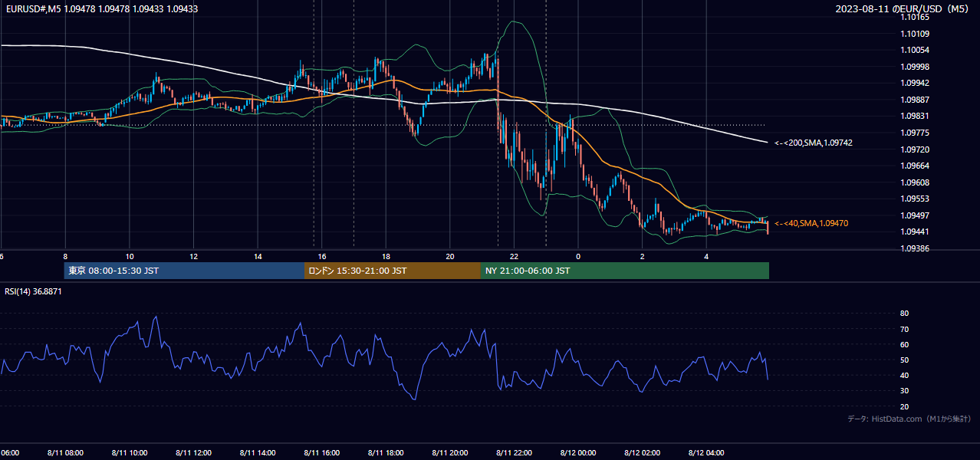
Task: Click the NY 21:00-06:00 JST session bar
Action: coord(625,271)
